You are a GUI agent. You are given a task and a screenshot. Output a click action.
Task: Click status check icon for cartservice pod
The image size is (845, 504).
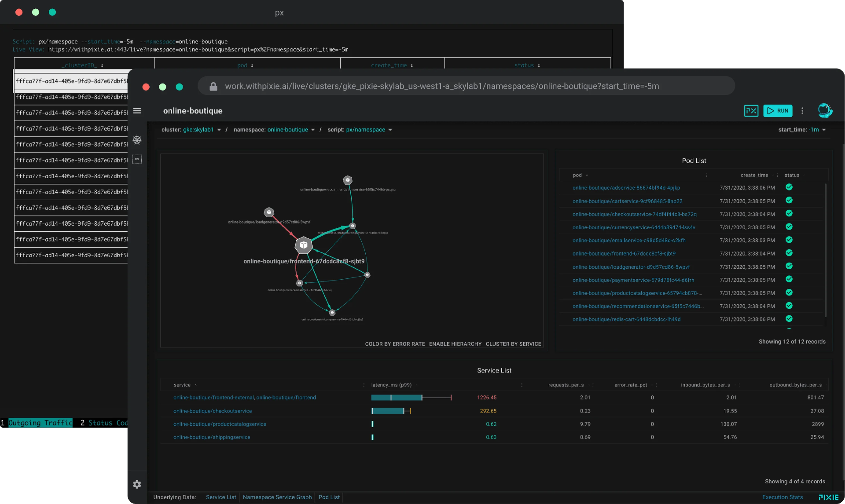tap(789, 201)
